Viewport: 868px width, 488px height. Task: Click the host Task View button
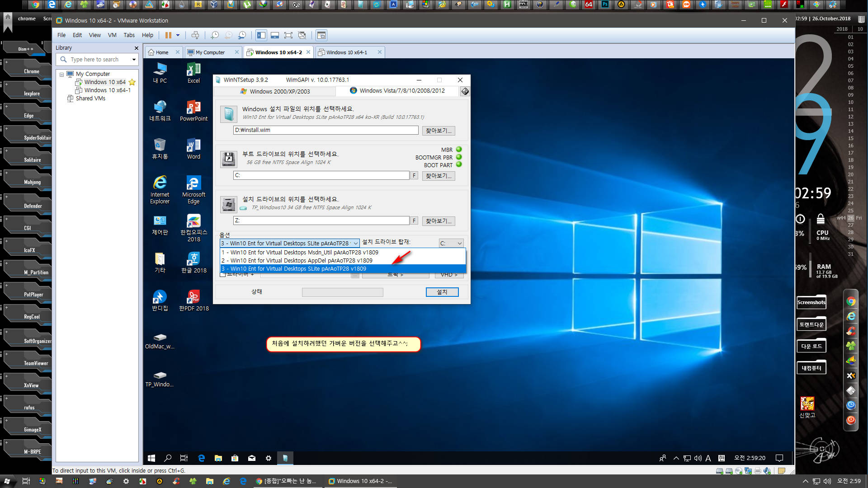pyautogui.click(x=26, y=481)
